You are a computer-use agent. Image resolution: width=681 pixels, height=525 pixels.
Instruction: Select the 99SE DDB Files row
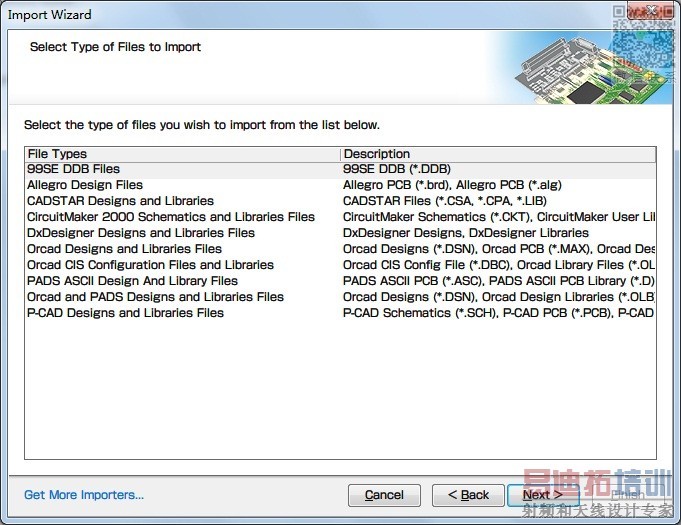tap(340, 169)
